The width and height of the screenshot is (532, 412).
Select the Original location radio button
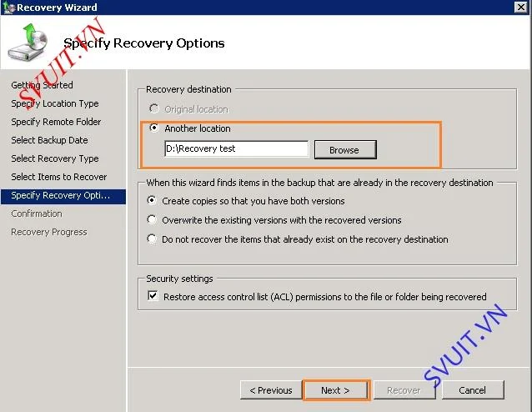[154, 108]
